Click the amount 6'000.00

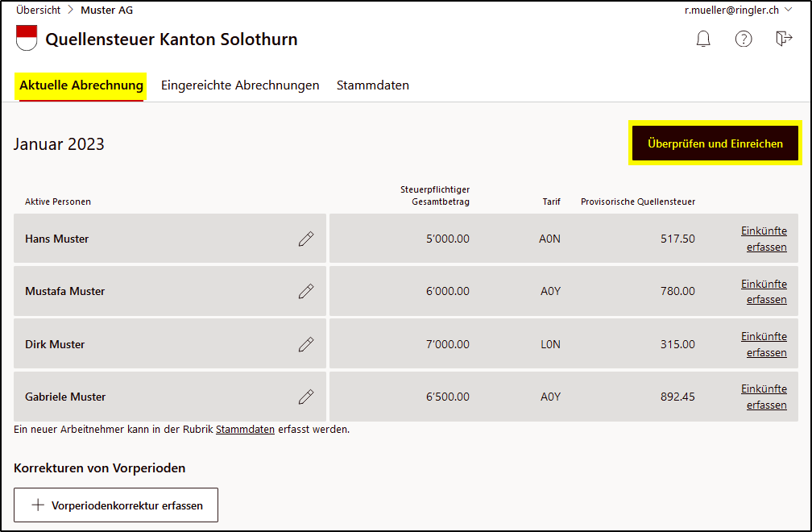[x=448, y=291]
